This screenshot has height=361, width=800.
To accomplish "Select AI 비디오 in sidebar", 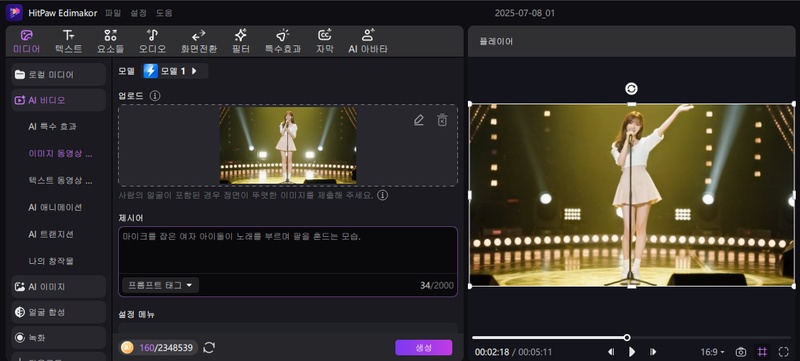I will coord(58,100).
